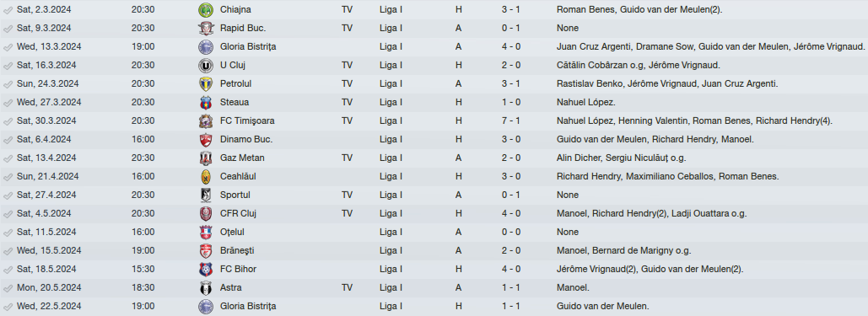
Task: Click checkmark beside Sat, 2.3.2024 match
Action: (x=8, y=10)
